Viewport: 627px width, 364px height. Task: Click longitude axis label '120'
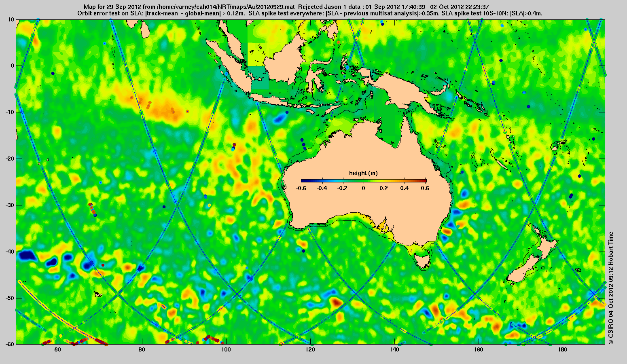click(x=310, y=349)
